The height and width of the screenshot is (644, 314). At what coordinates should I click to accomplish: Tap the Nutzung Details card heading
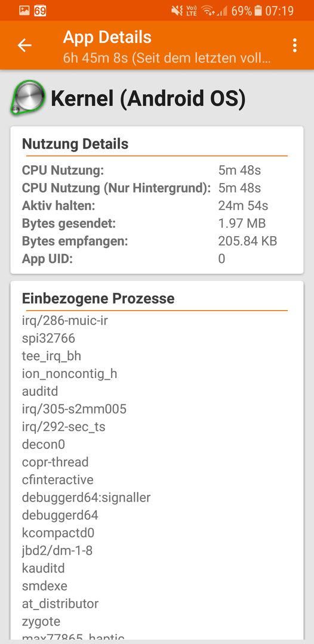pyautogui.click(x=75, y=144)
